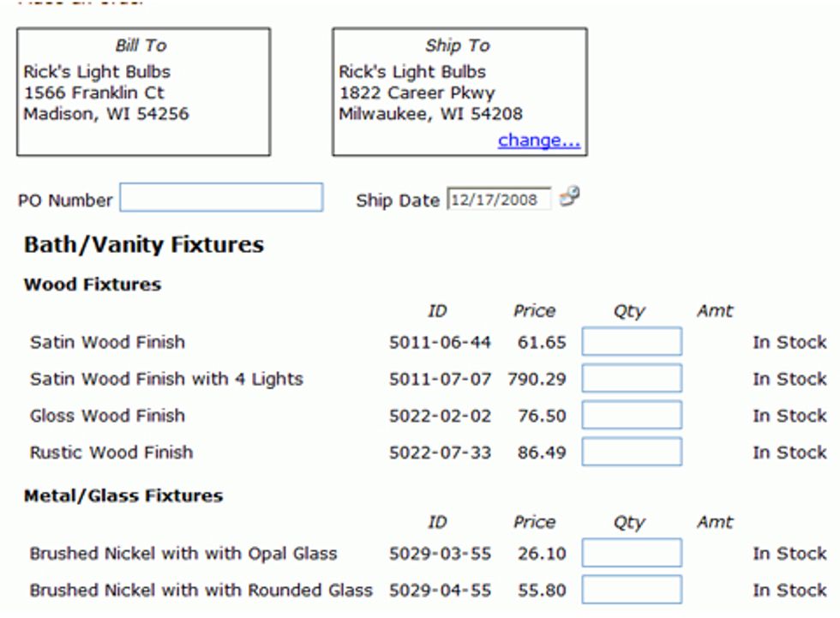Click the Metal/Glass Fixtures section heading
840x618 pixels.
point(123,495)
